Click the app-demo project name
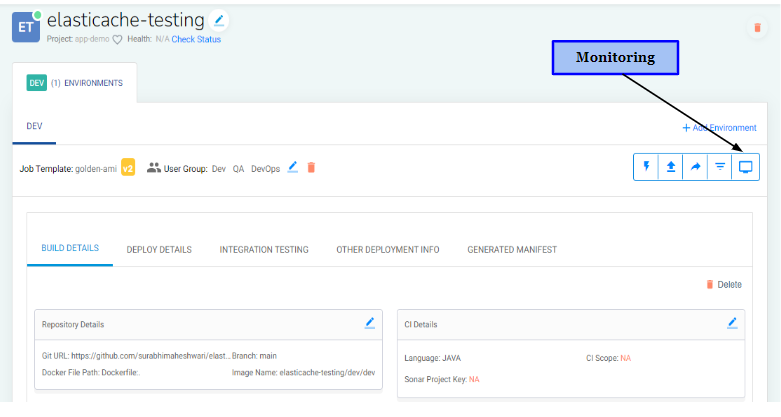The image size is (781, 417). (92, 39)
